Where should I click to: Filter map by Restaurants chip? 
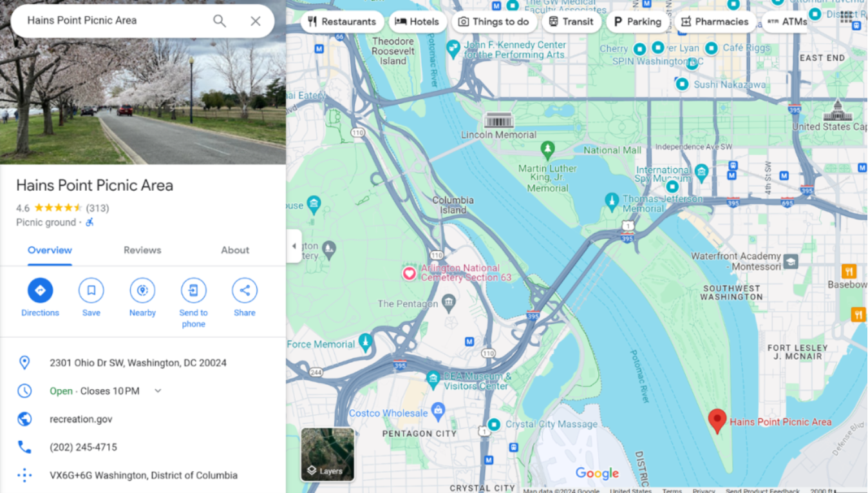pos(342,21)
